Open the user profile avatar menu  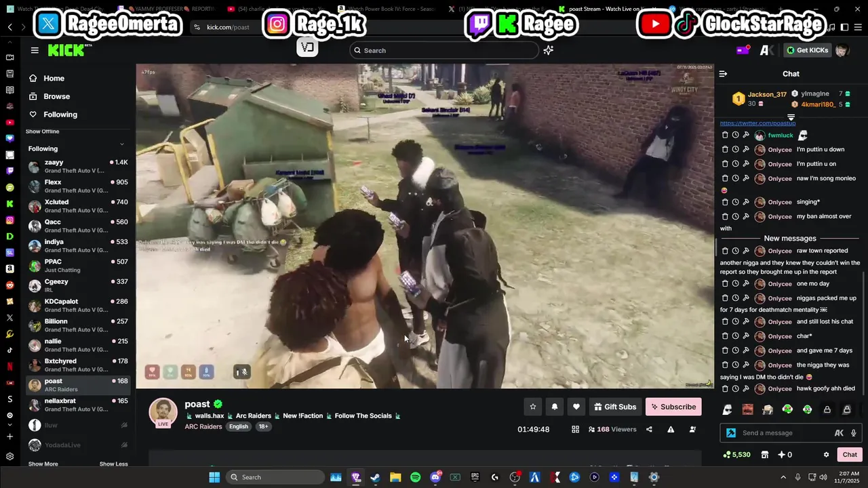tap(842, 50)
